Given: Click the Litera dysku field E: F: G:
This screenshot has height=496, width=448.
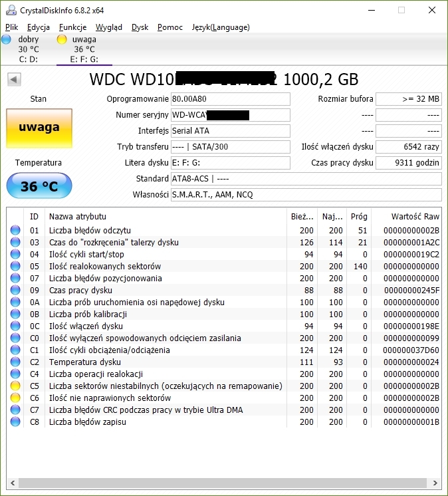Looking at the screenshot, I should point(230,163).
